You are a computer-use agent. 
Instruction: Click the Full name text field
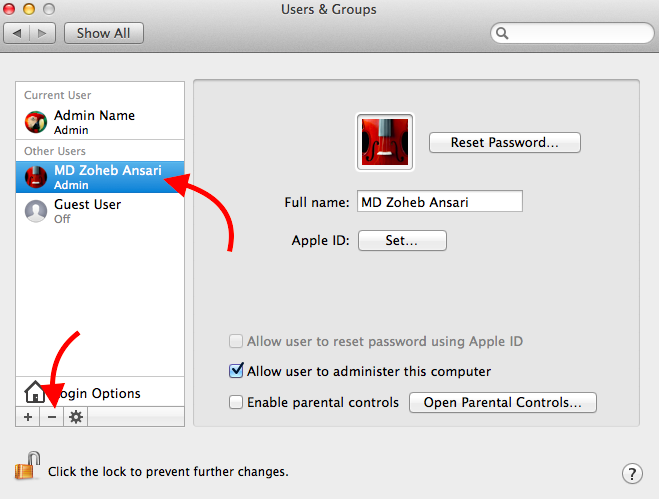[x=439, y=201]
